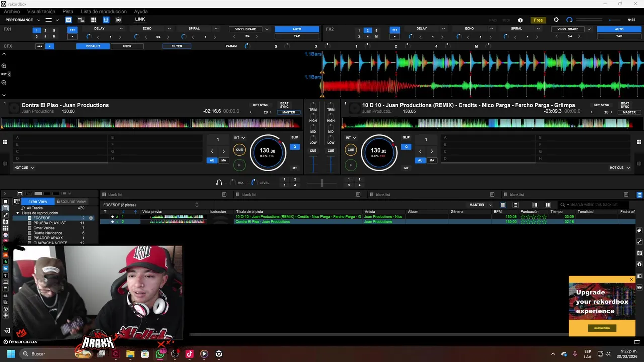The image size is (644, 362).
Task: Open the recording panel icon
Action: [x=118, y=20]
